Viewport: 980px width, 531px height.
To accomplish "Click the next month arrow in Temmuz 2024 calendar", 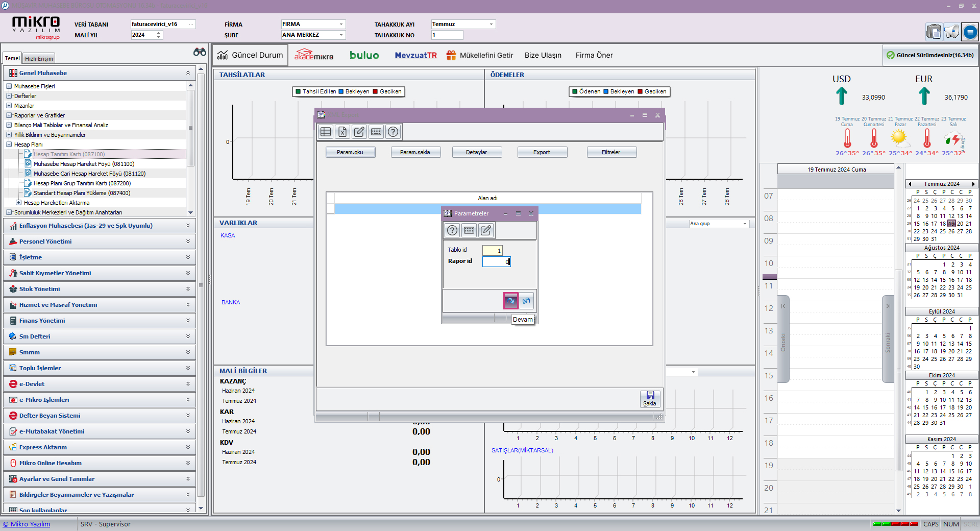I will coord(973,184).
